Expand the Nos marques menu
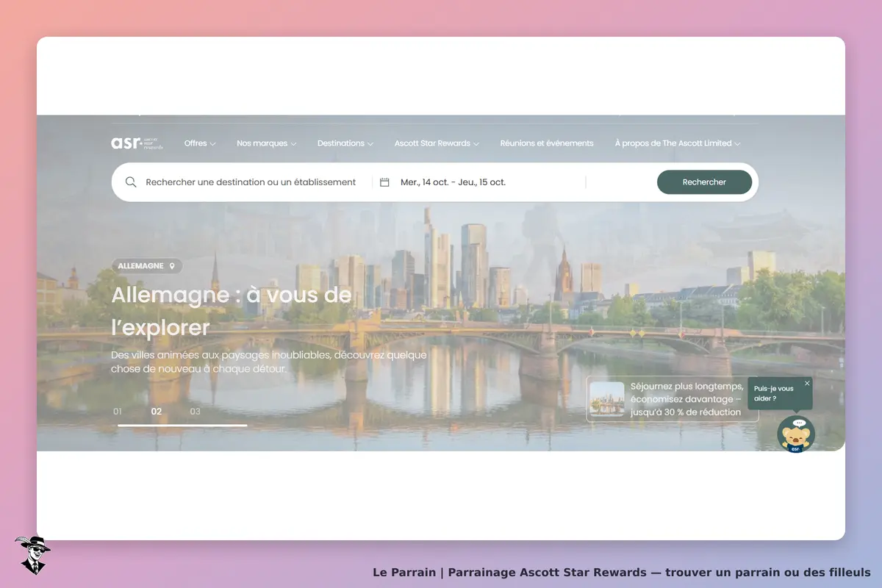 point(267,143)
